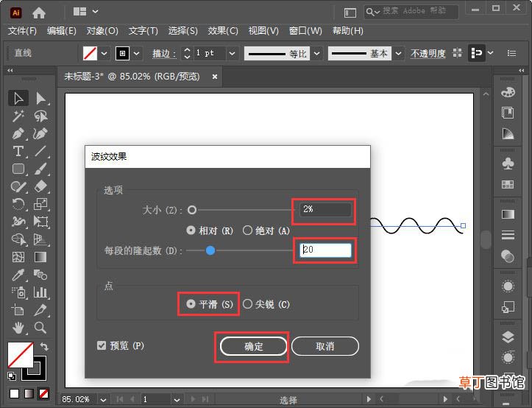The image size is (532, 408).
Task: Click the Home icon
Action: click(x=39, y=13)
